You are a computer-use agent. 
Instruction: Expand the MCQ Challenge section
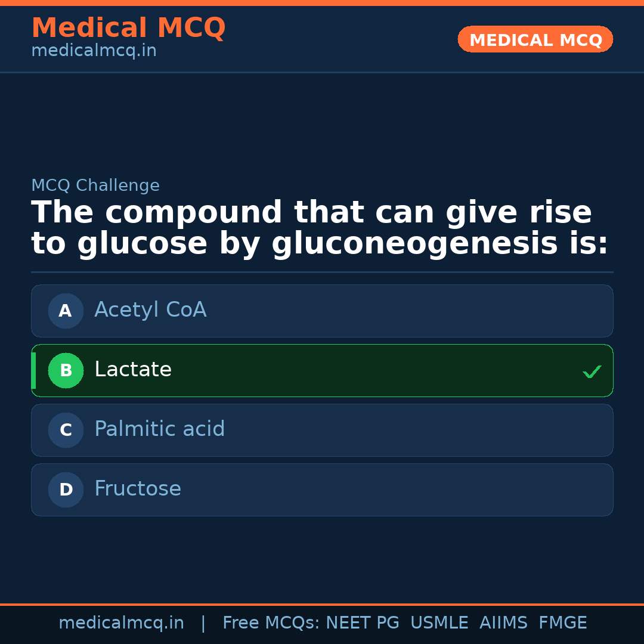[x=95, y=185]
